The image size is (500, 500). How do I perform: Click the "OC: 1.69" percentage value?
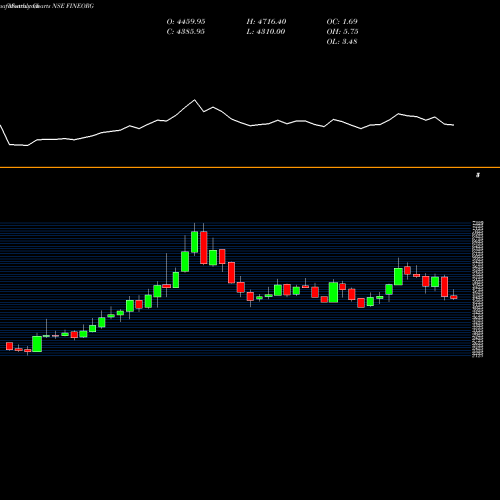(342, 22)
